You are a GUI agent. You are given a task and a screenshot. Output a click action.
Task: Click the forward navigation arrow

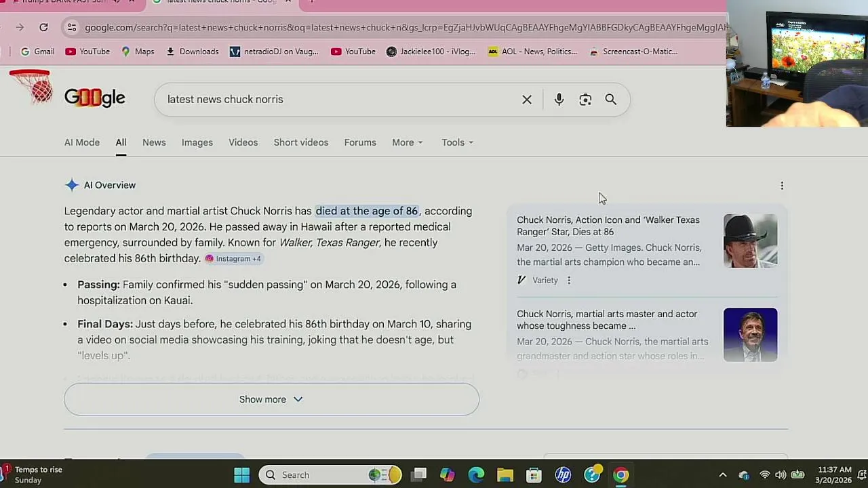pos(20,27)
